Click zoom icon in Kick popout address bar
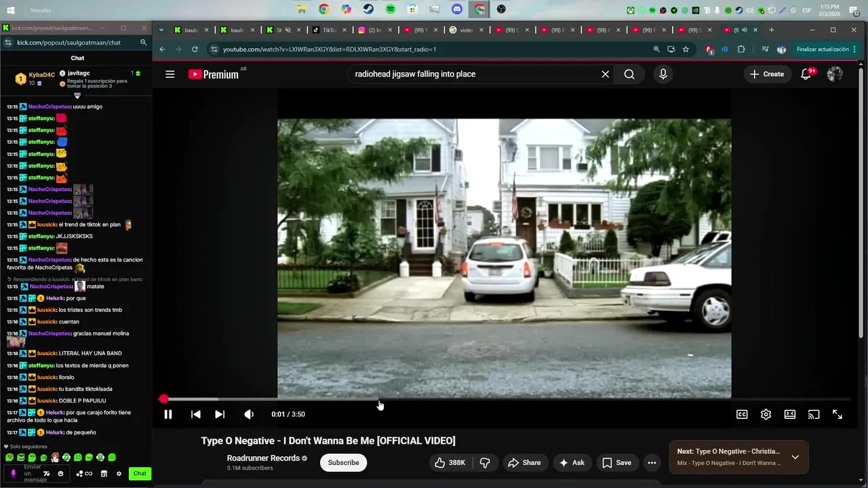868x488 pixels. (x=143, y=42)
